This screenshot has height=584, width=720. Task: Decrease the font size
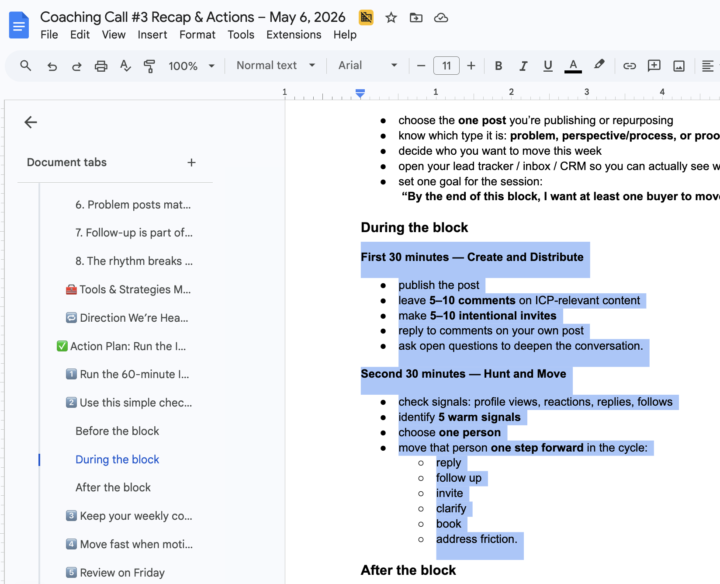coord(421,66)
